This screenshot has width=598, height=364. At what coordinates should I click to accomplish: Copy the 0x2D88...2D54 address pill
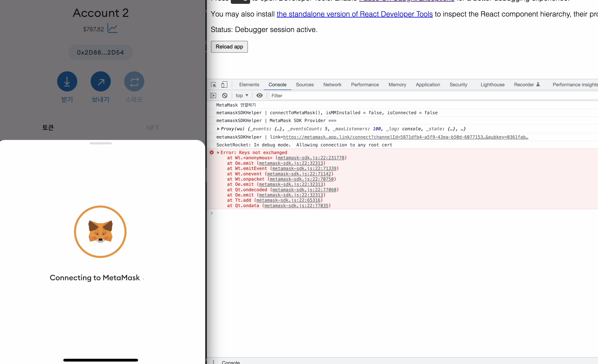(100, 52)
